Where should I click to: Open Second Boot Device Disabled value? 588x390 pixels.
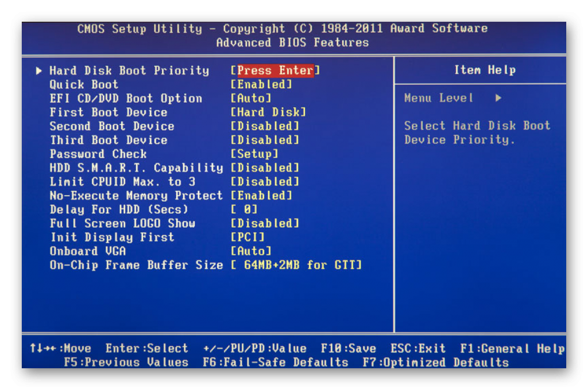tap(265, 126)
